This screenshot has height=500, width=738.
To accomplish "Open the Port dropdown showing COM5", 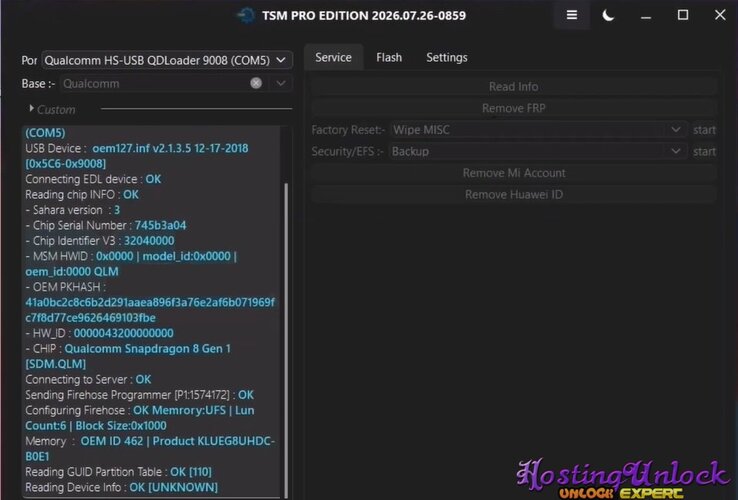I will tap(167, 60).
